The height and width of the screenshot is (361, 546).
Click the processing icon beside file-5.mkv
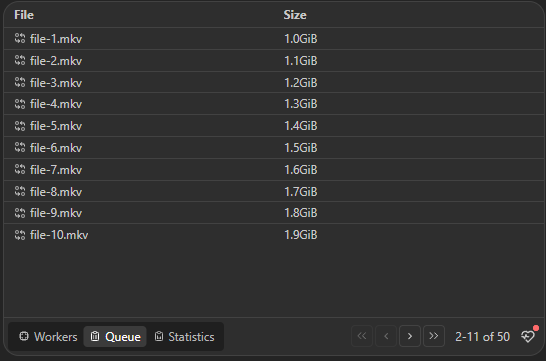pos(20,126)
